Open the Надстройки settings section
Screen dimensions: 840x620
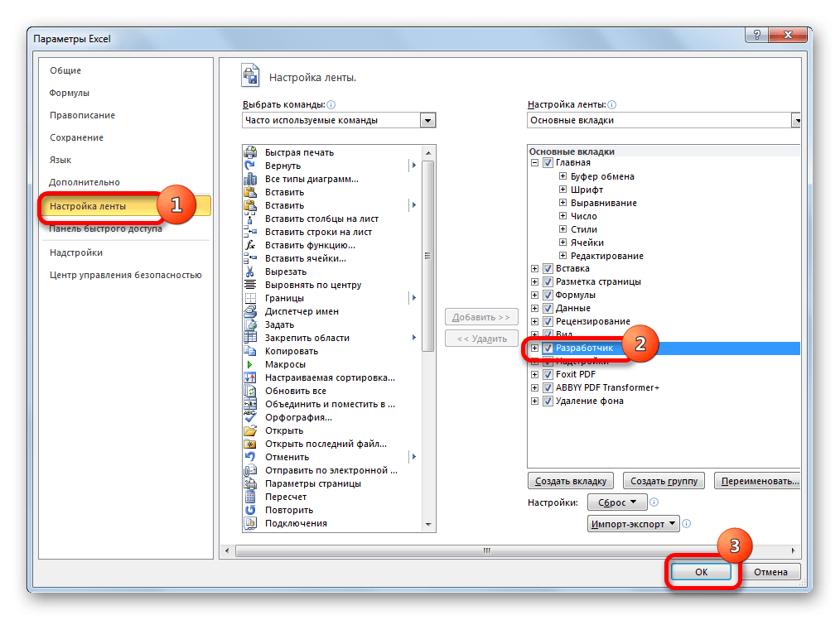coord(76,252)
